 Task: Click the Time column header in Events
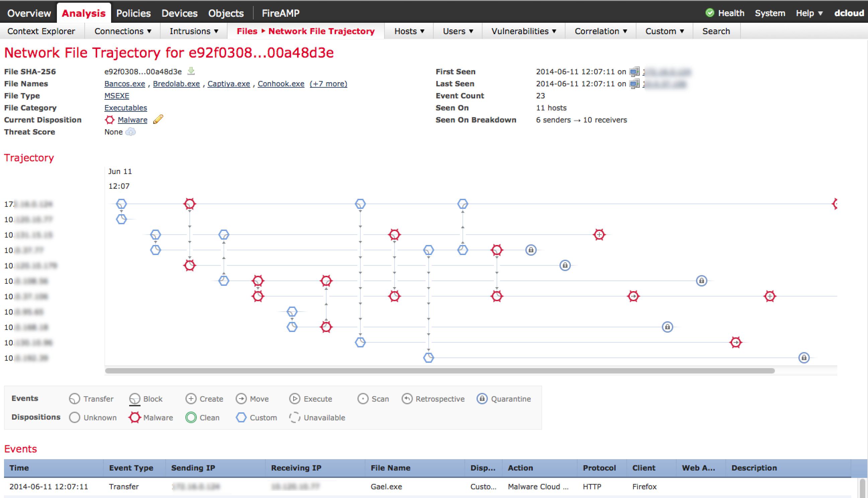click(19, 468)
